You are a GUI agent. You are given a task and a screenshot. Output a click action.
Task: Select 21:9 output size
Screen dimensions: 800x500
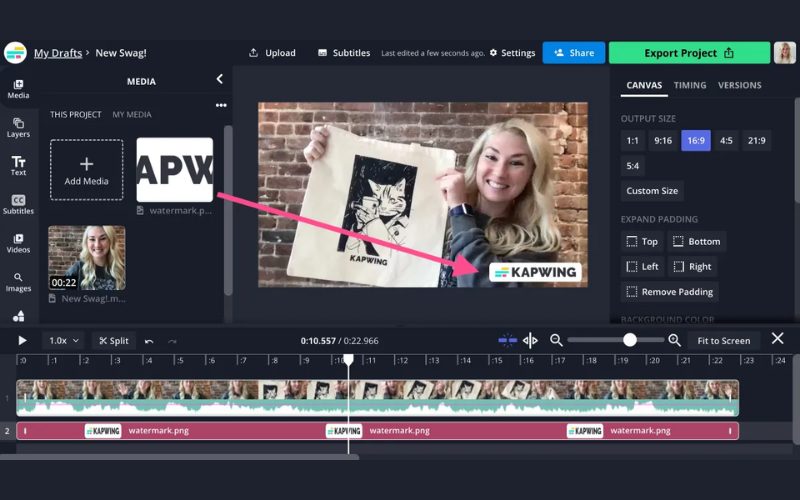pos(757,140)
